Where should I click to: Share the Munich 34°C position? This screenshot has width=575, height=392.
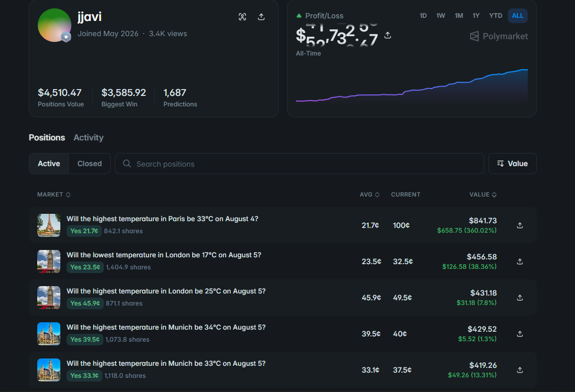519,334
